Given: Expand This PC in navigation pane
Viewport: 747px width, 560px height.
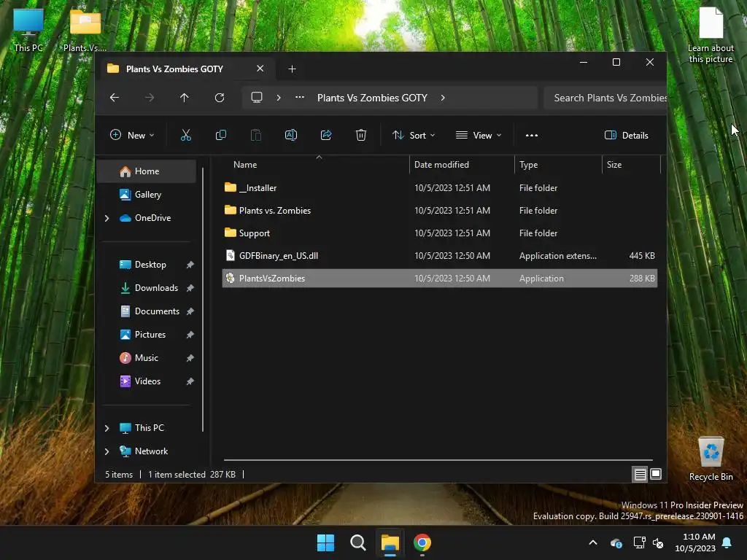Looking at the screenshot, I should coord(107,428).
